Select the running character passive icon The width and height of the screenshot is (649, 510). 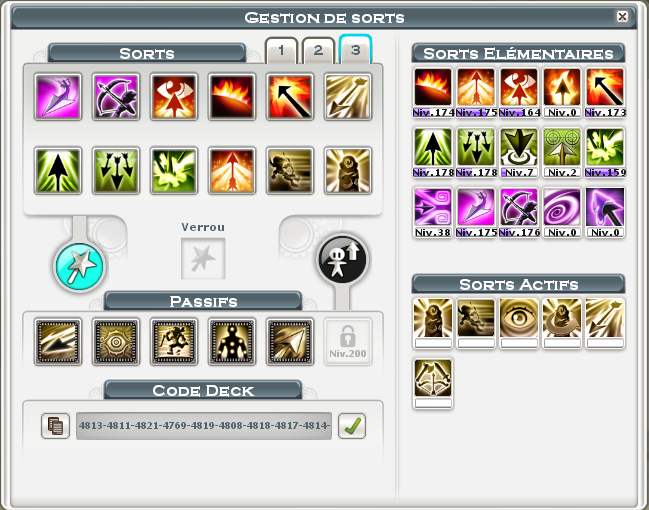pyautogui.click(x=174, y=342)
